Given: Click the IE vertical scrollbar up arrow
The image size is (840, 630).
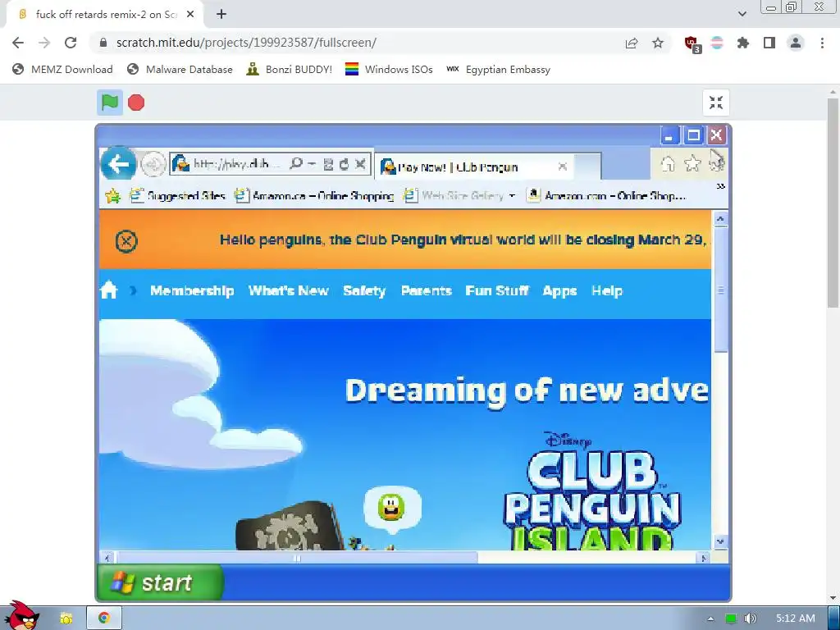Looking at the screenshot, I should click(x=720, y=219).
